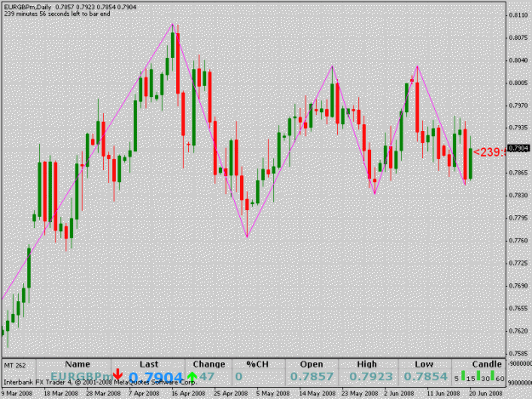Click the 5 May 2008 date label
The image size is (532, 399).
pyautogui.click(x=272, y=393)
